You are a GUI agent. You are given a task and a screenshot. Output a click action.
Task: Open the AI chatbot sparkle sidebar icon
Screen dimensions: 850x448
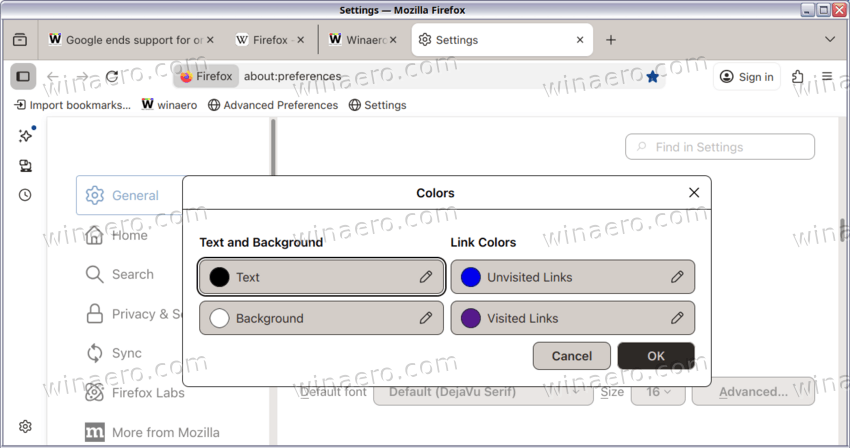[x=25, y=135]
